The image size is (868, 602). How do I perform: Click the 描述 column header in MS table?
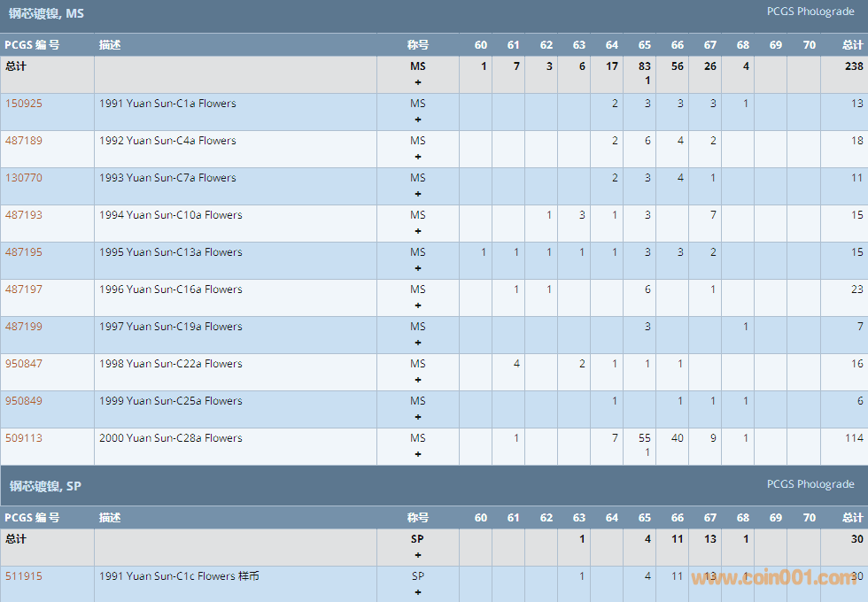pos(110,45)
